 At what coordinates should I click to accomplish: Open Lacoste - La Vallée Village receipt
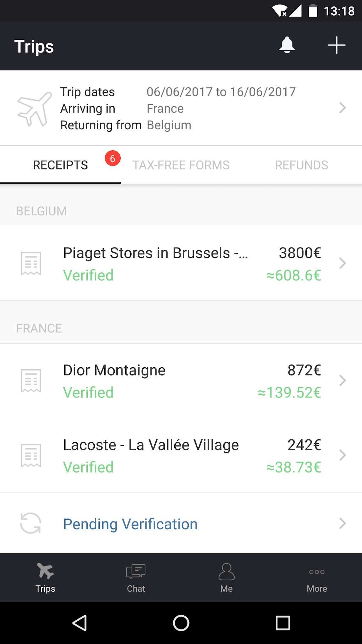coord(151,445)
